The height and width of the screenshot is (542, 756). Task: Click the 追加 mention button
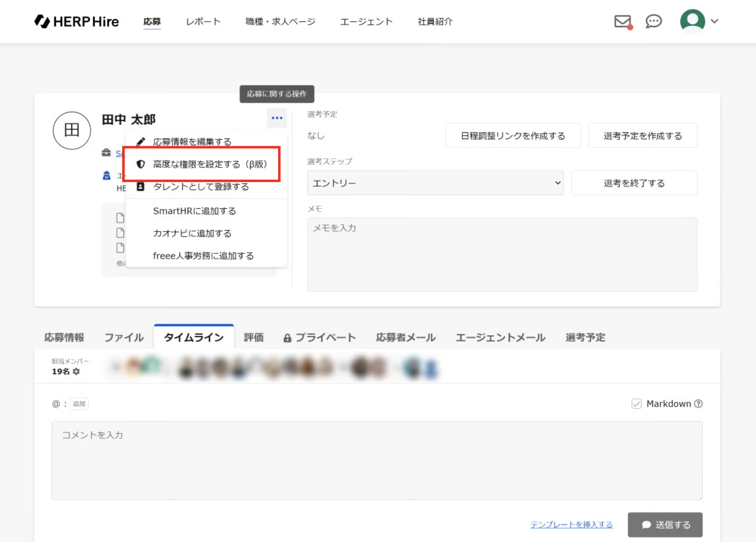click(x=79, y=404)
